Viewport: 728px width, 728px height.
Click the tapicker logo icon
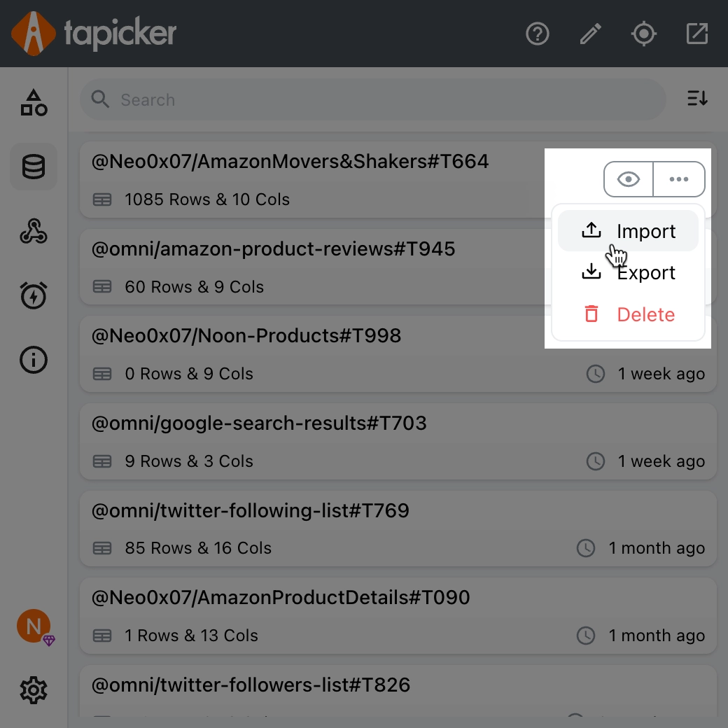[x=34, y=34]
